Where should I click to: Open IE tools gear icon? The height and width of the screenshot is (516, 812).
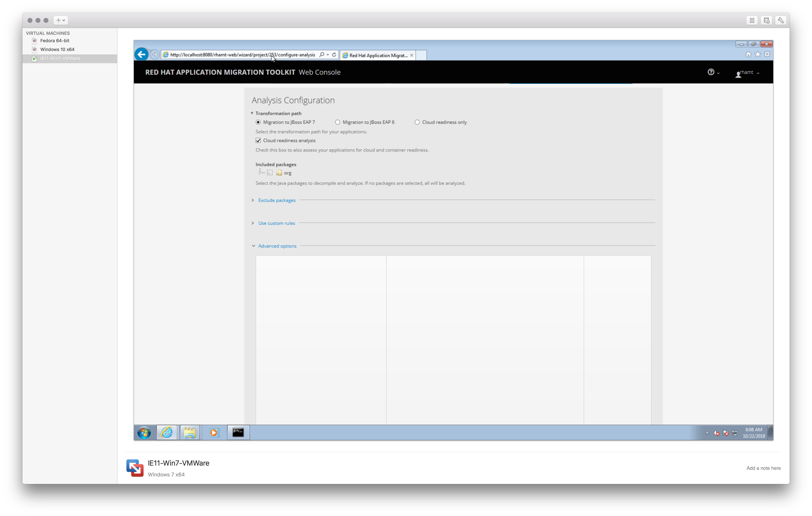[767, 54]
